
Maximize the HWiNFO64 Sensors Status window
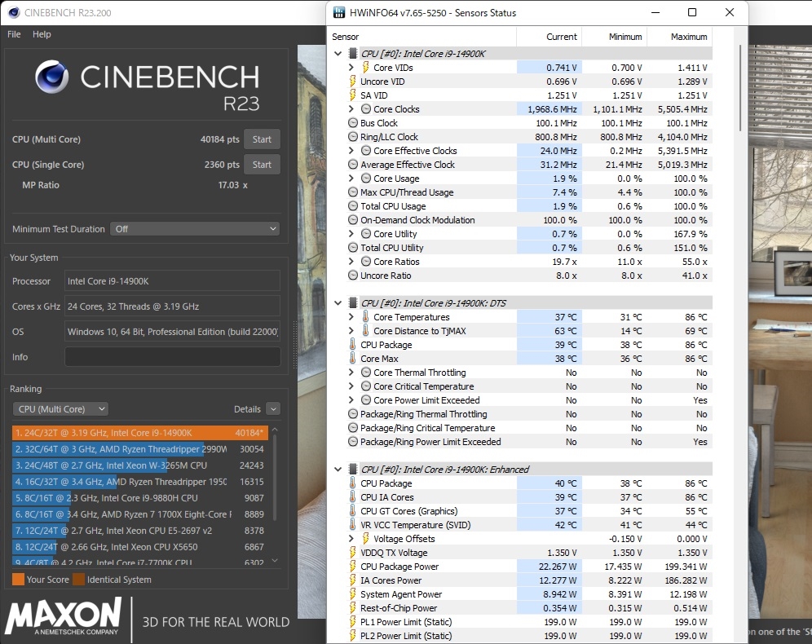point(692,12)
